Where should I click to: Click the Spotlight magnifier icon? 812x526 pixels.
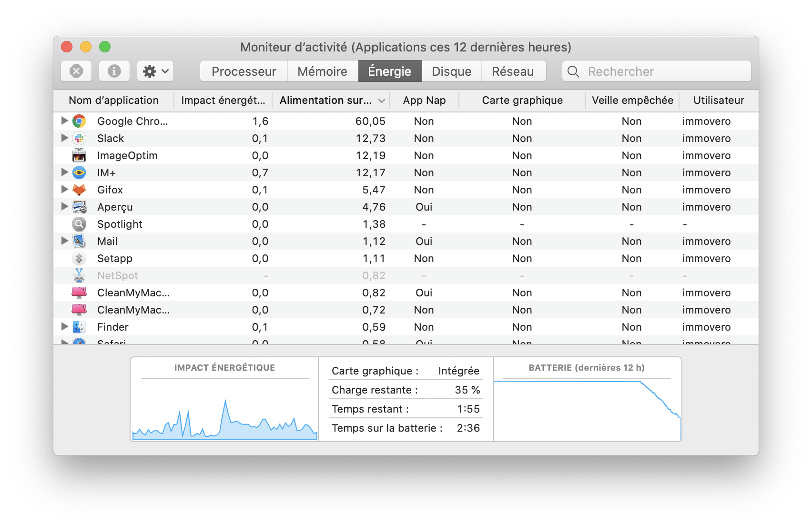[x=79, y=224]
